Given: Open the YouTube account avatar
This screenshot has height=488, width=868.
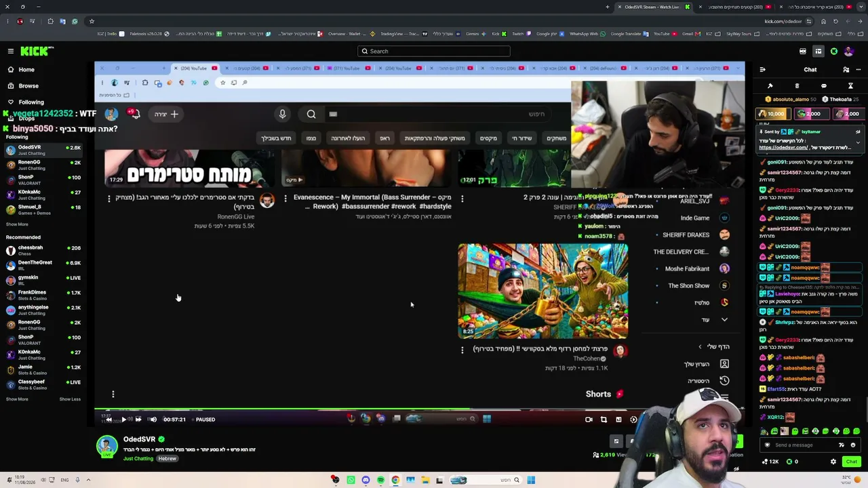Looking at the screenshot, I should click(111, 114).
